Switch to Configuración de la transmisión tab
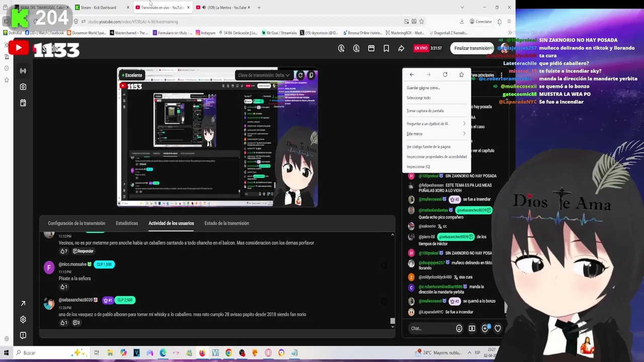 click(76, 223)
